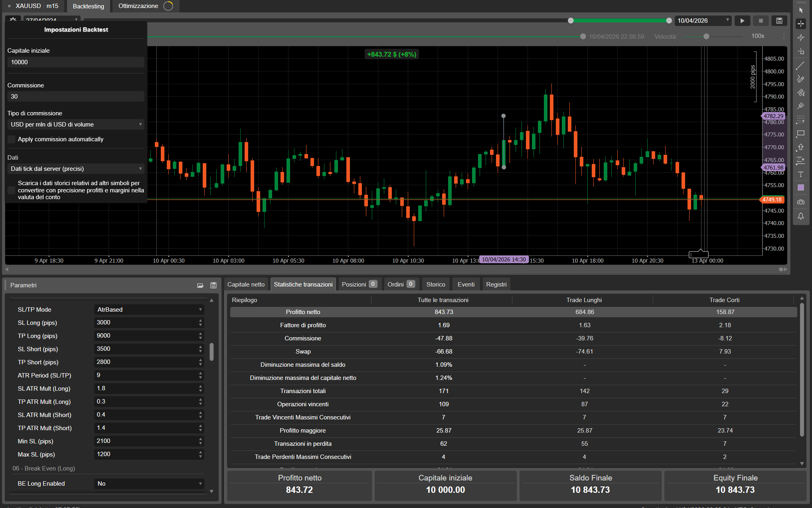
Task: Edit the Capitale iniziale value 10000
Action: click(x=76, y=62)
